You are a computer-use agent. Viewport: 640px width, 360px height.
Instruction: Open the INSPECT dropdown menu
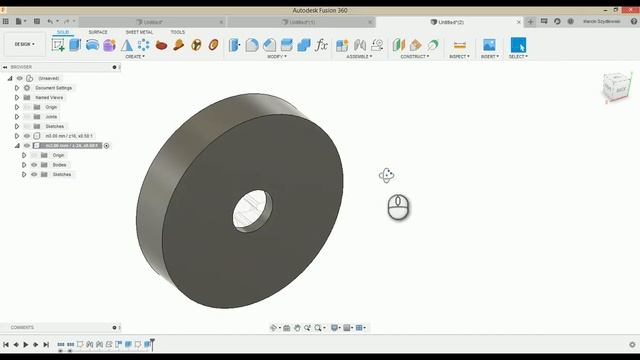point(459,57)
